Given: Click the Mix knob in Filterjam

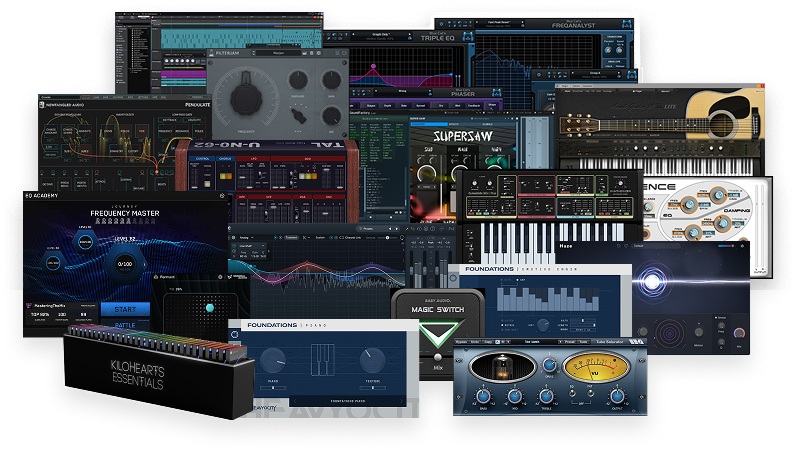Looking at the screenshot, I should [331, 116].
